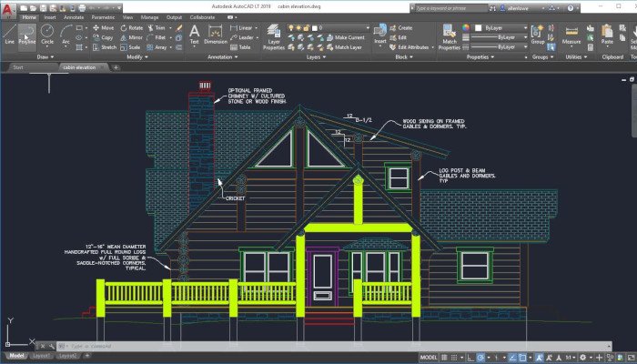
Task: Toggle layer on/off lightbulb in layer dropdown
Action: [291, 28]
